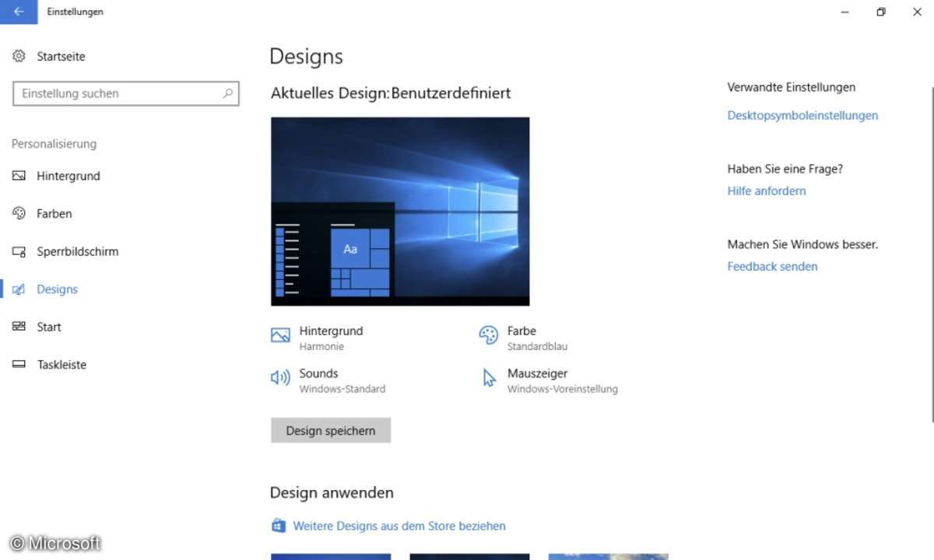The height and width of the screenshot is (560, 934).
Task: Click the Designs icon in sidebar
Action: pos(19,289)
